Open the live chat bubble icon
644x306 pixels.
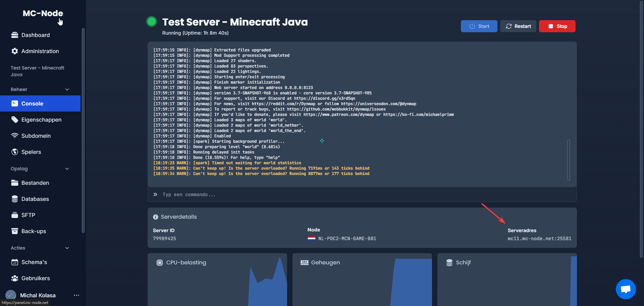coord(626,289)
